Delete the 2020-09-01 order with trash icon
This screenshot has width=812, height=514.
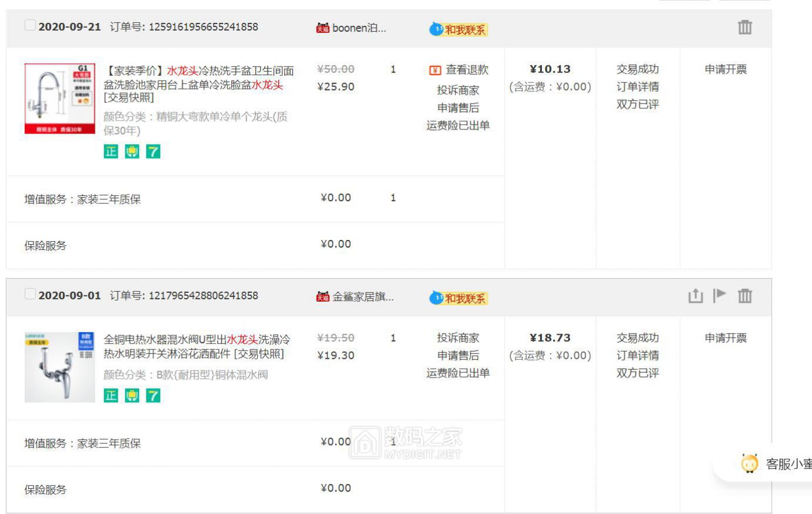click(745, 296)
